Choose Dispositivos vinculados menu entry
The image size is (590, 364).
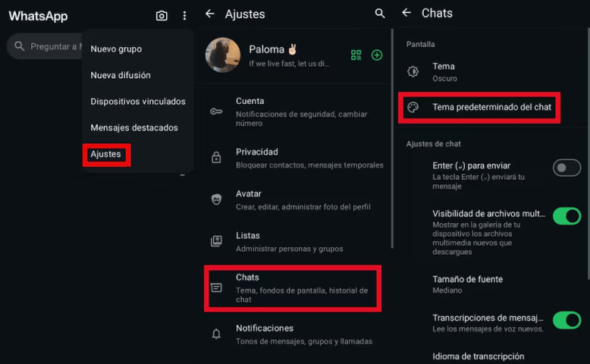point(138,102)
